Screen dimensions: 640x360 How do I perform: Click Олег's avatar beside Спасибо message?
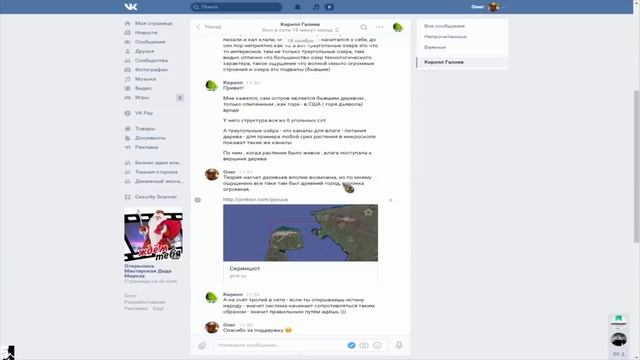(x=211, y=327)
